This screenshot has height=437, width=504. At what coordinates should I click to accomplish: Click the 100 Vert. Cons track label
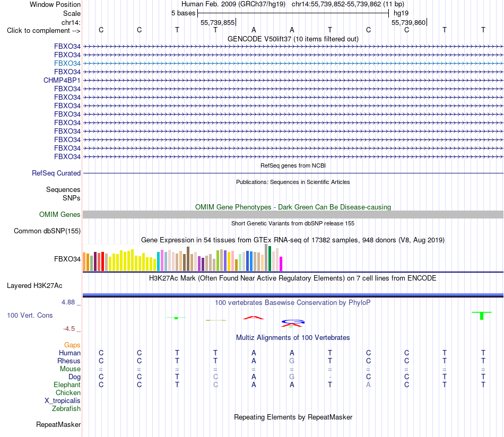[x=30, y=316]
